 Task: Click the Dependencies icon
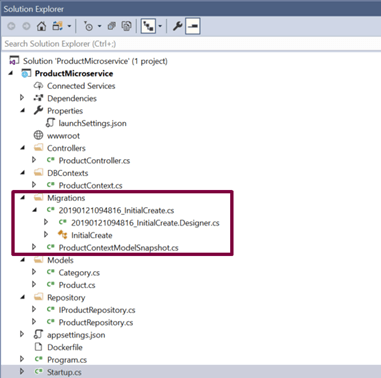coord(38,98)
